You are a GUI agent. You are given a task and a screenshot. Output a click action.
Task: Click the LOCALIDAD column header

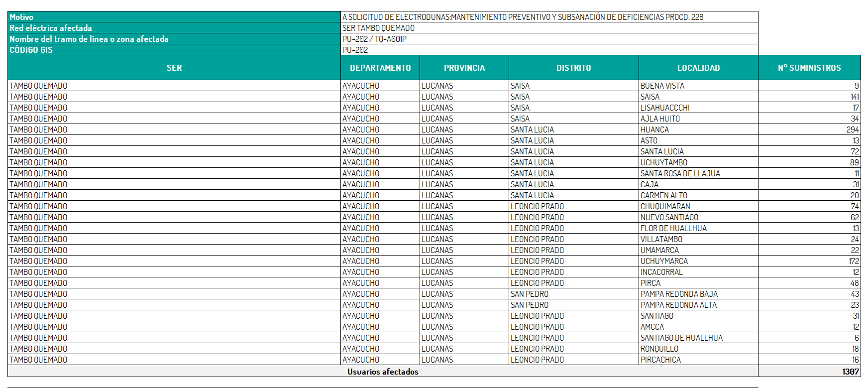(x=698, y=68)
